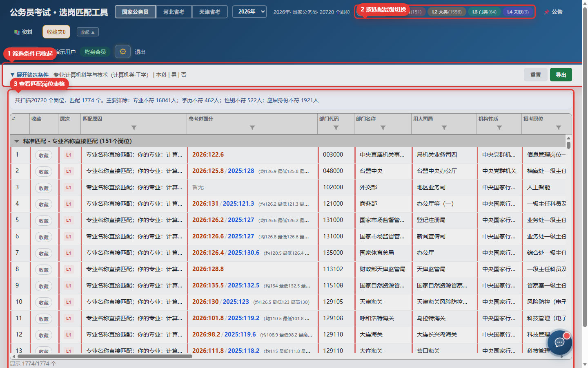
Task: Collapse the header with 收起 ▲
Action: 87,32
